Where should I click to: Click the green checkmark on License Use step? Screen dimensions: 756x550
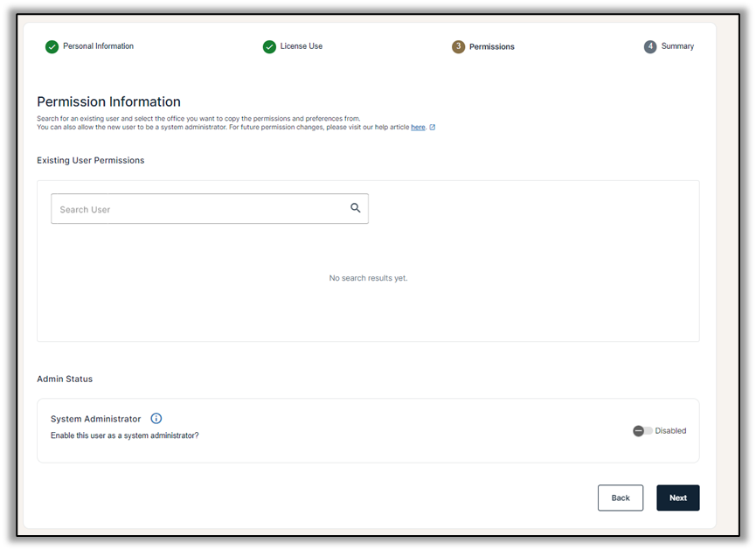point(269,46)
